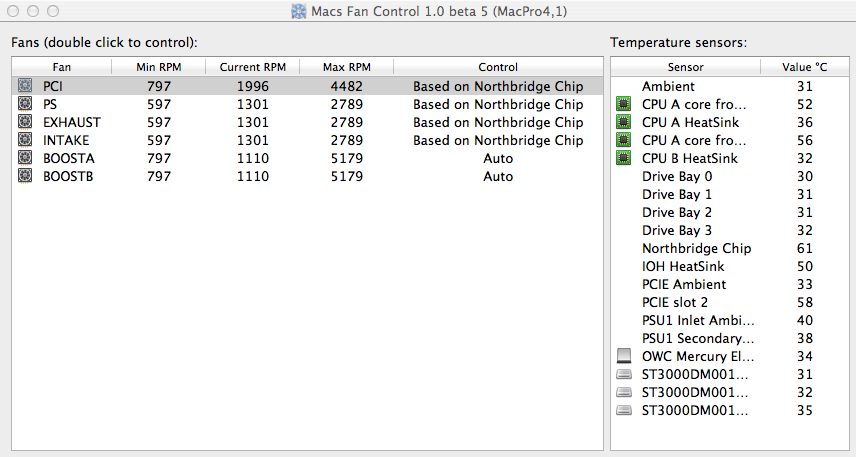Click the Auto control for BOOSTB
Screen dimensions: 856x457
[498, 176]
